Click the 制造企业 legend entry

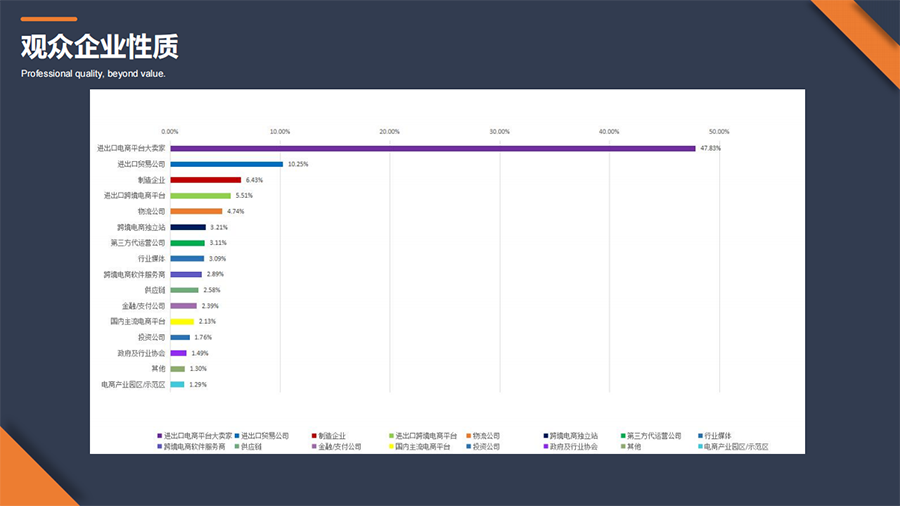point(332,436)
